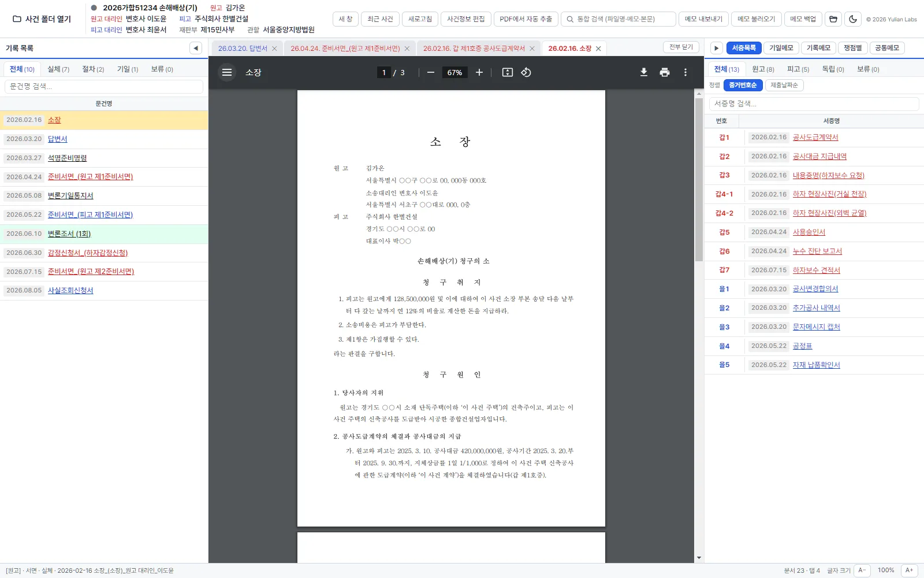
Task: Open the 을3 문자메시지 캡처 exhibit
Action: tap(816, 327)
